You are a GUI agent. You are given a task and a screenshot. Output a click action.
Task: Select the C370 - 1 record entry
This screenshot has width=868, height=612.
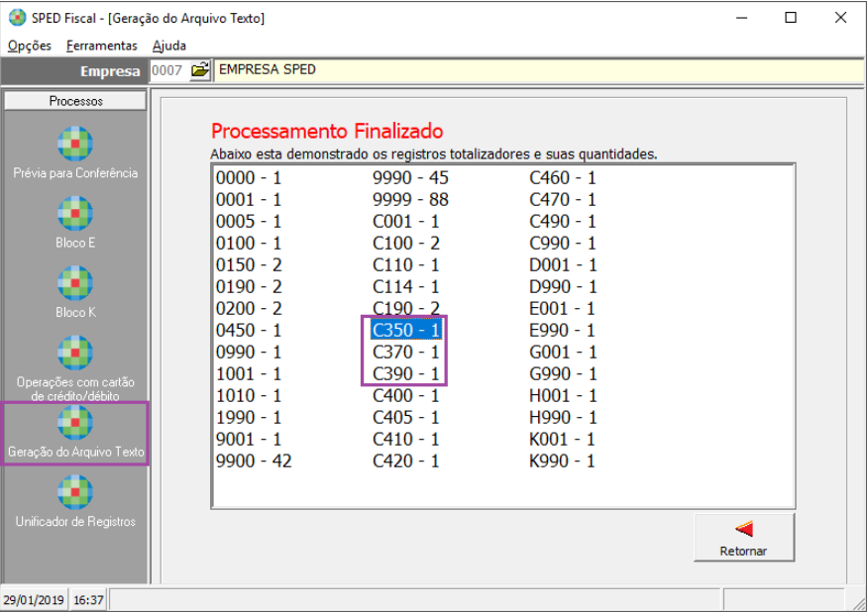[406, 353]
